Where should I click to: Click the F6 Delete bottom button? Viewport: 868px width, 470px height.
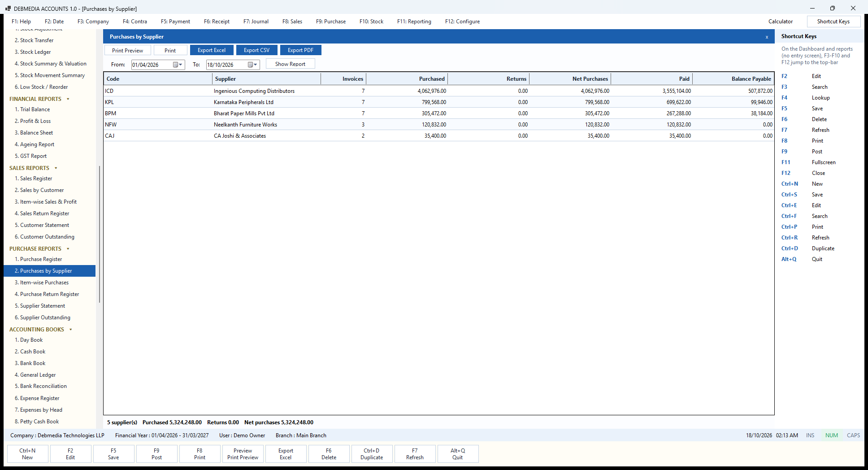pos(329,454)
